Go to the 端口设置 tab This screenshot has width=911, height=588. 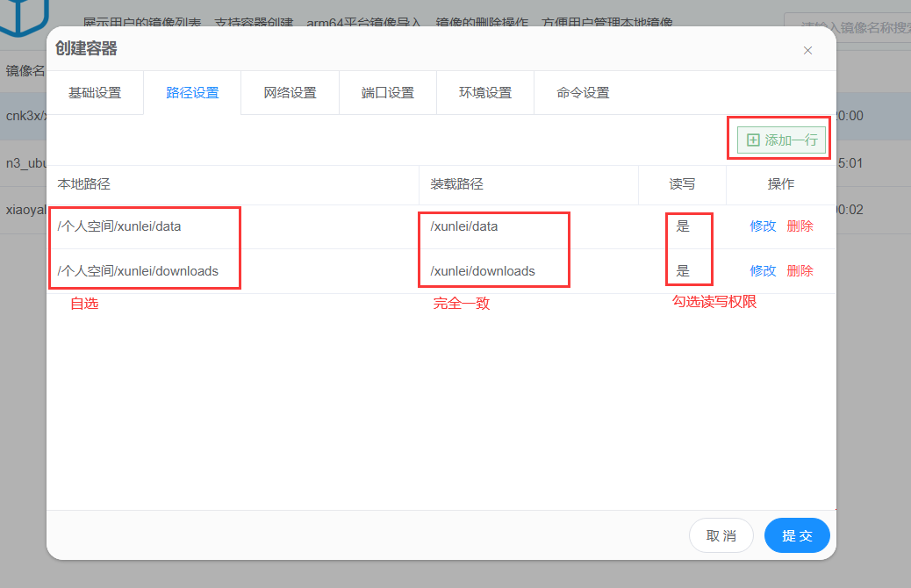pos(388,93)
